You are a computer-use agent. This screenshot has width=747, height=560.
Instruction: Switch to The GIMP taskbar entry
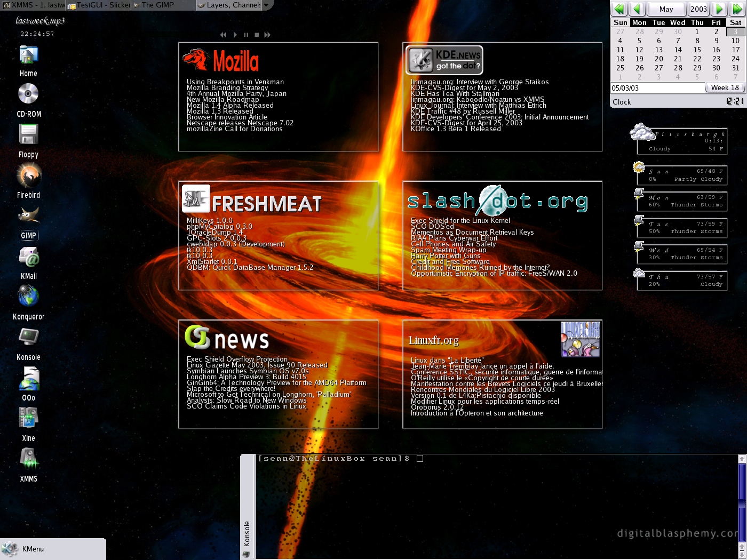pos(163,5)
